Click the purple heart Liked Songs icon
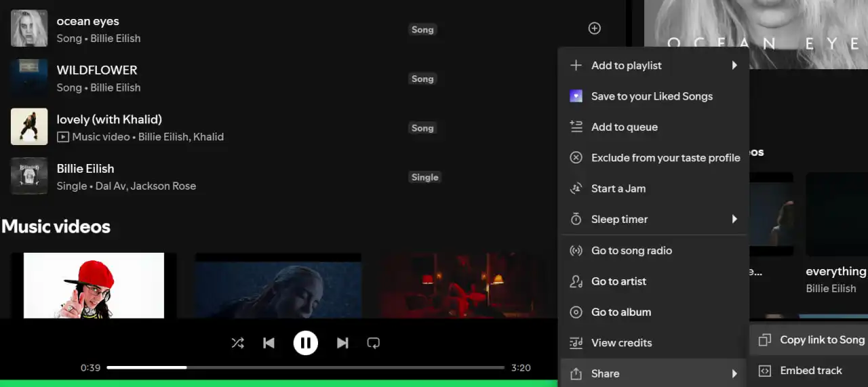 [576, 96]
